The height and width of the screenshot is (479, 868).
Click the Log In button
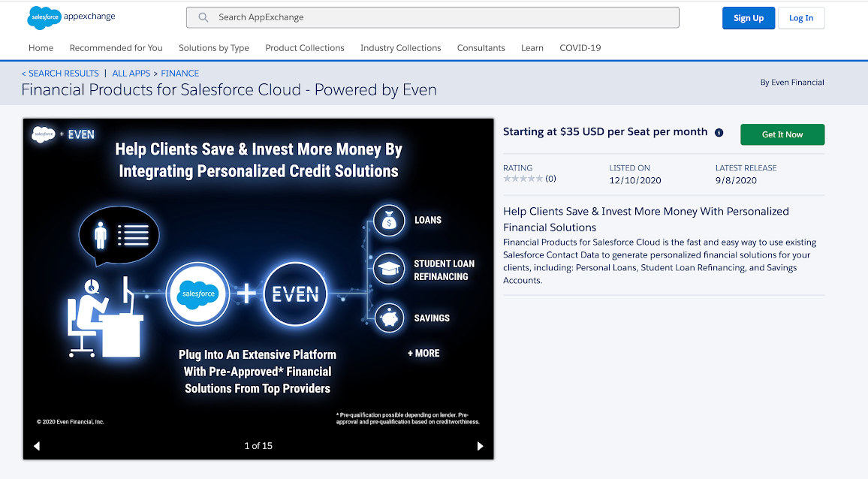(801, 18)
